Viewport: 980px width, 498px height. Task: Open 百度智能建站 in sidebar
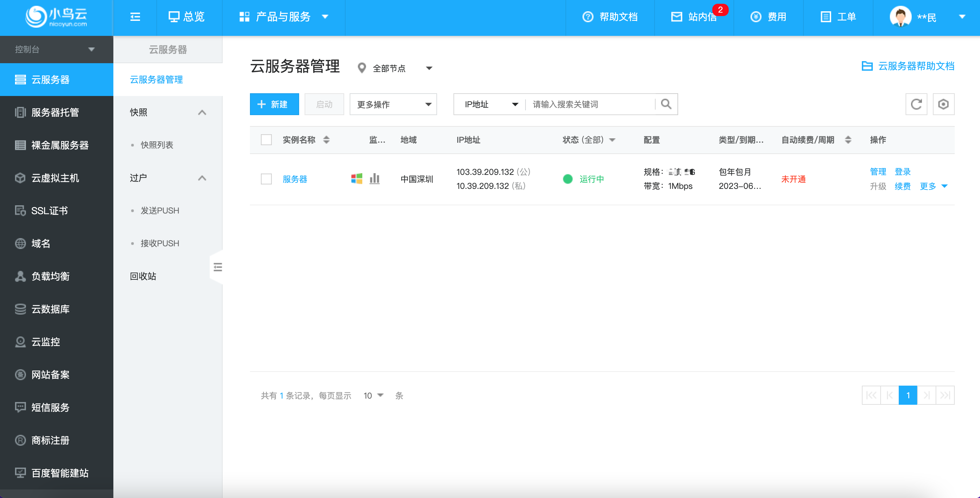pyautogui.click(x=56, y=472)
